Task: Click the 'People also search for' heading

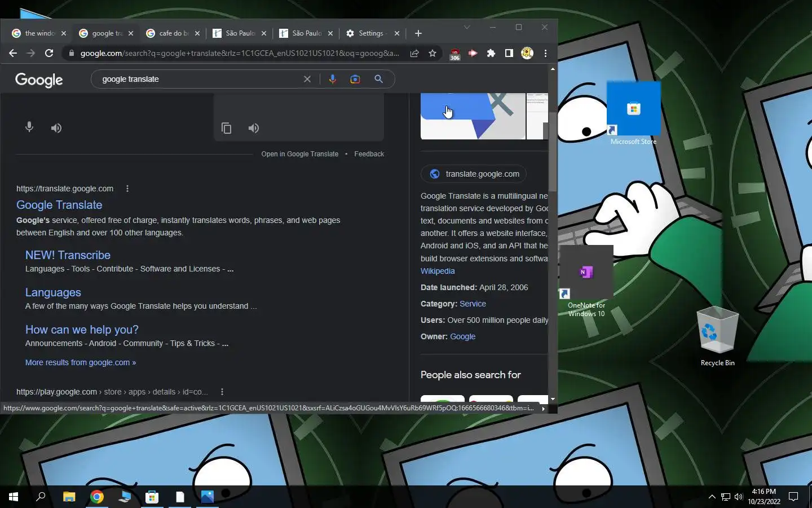Action: (x=470, y=375)
